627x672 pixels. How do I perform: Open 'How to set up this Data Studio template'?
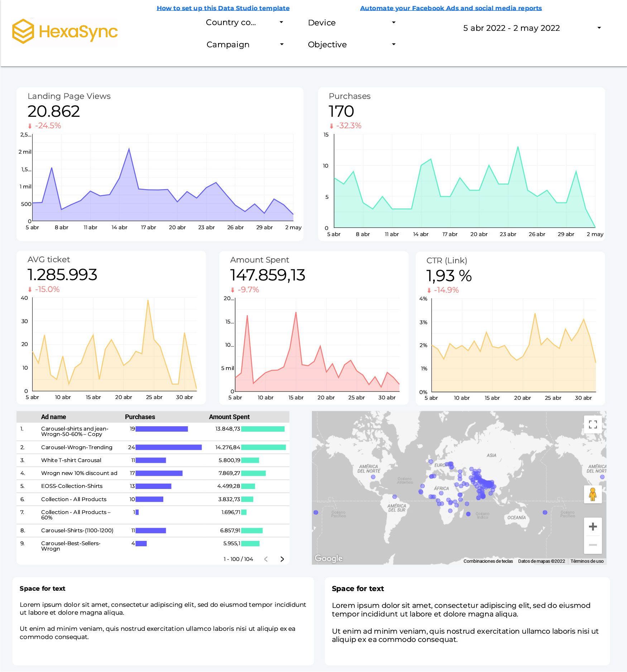coord(223,8)
